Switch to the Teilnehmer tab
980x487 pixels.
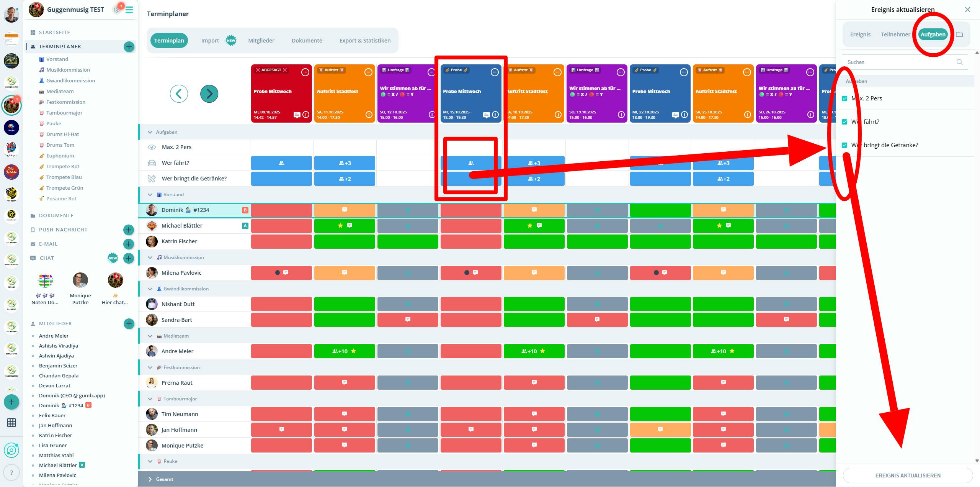click(x=895, y=34)
